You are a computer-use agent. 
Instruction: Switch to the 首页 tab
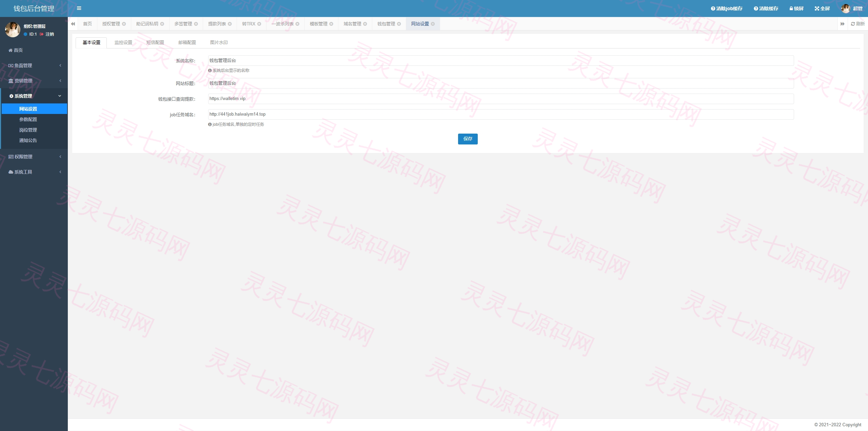tap(87, 24)
